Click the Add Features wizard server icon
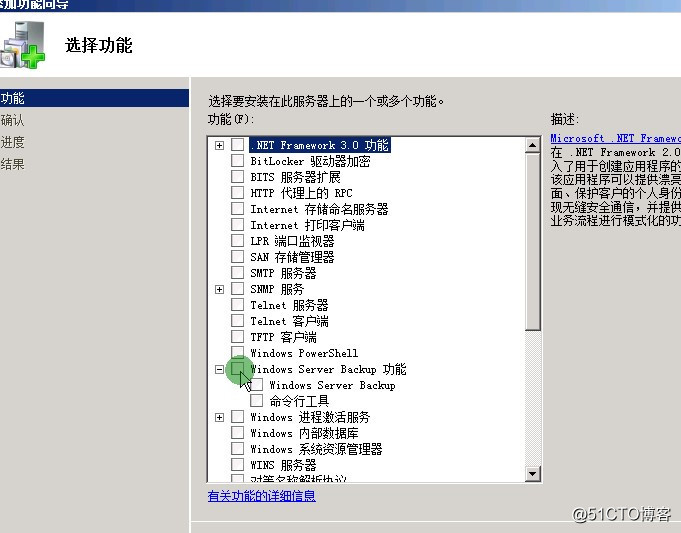681x533 pixels. coord(23,45)
